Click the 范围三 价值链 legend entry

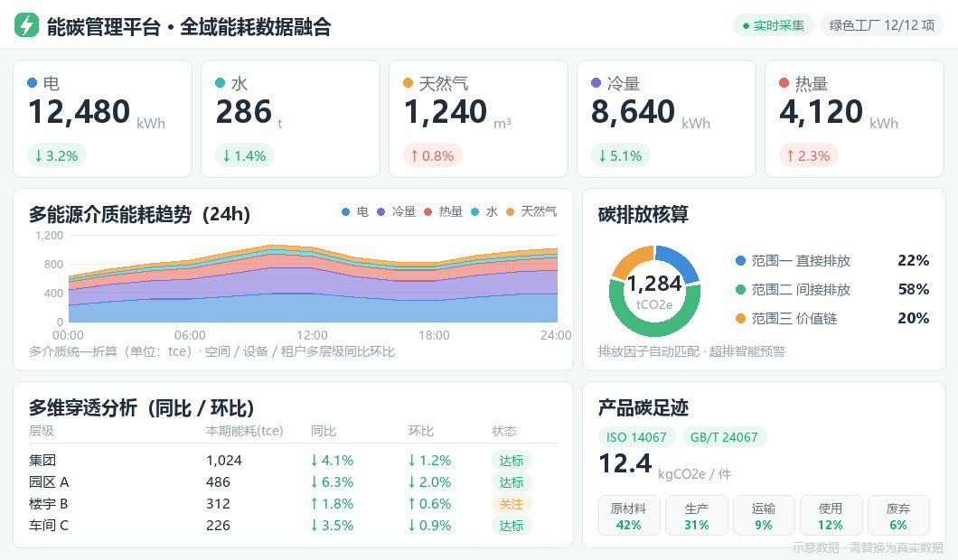786,318
